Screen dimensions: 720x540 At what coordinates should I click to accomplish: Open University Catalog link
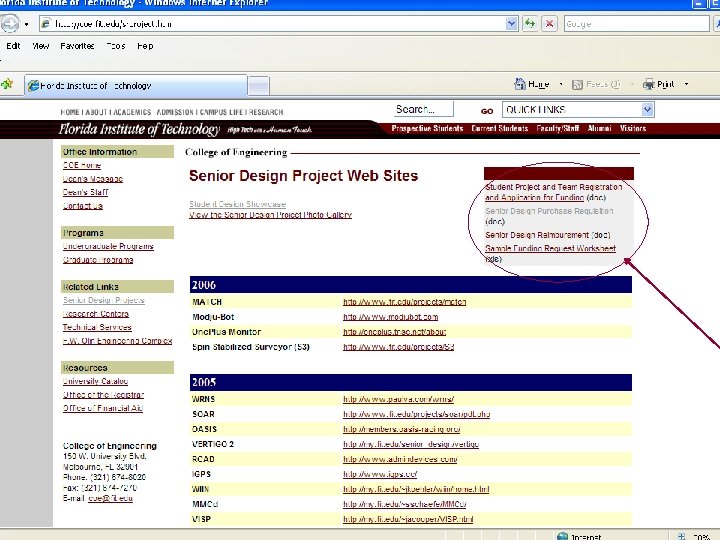95,381
